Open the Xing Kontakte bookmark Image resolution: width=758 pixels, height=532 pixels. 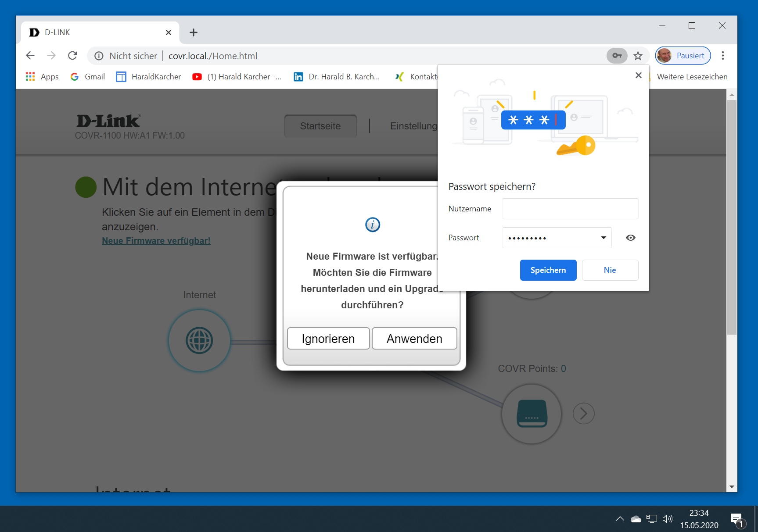coord(416,77)
